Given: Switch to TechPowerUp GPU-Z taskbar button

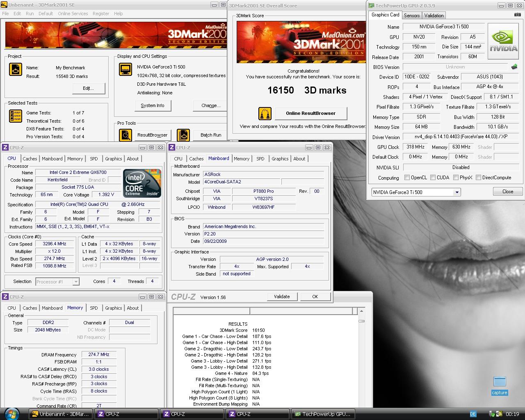Looking at the screenshot, I should click(x=323, y=414).
